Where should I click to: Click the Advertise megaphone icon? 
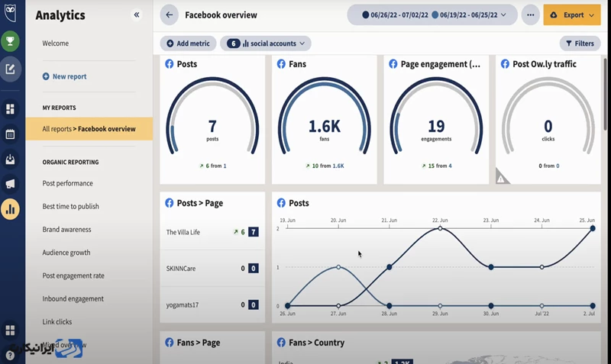coord(11,184)
